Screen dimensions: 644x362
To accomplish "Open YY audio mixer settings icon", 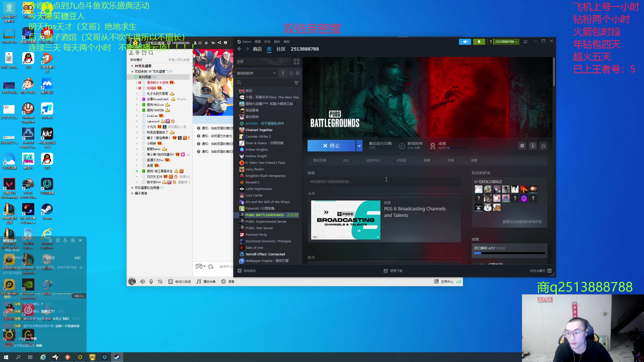I will [x=160, y=282].
